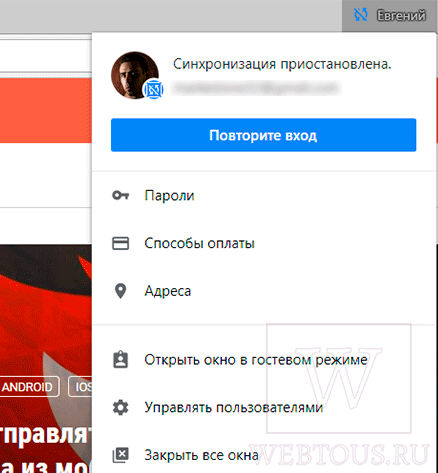The height and width of the screenshot is (473, 438).
Task: Click the ANDROID tag on the page
Action: pos(28,387)
